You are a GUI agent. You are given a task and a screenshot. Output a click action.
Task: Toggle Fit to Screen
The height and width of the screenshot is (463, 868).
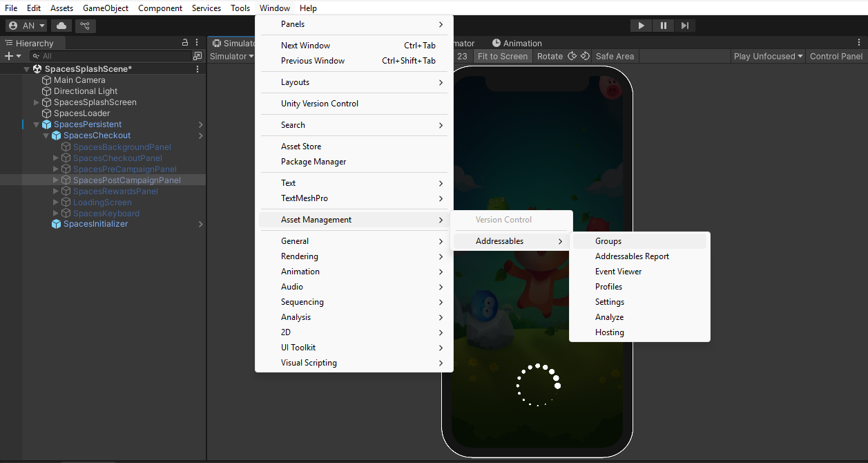(x=502, y=56)
